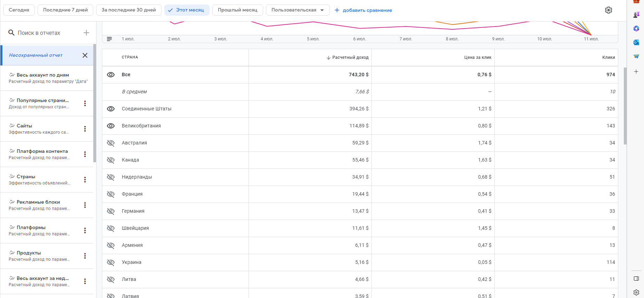Open report settings gear icon
The width and height of the screenshot is (644, 298).
(608, 10)
